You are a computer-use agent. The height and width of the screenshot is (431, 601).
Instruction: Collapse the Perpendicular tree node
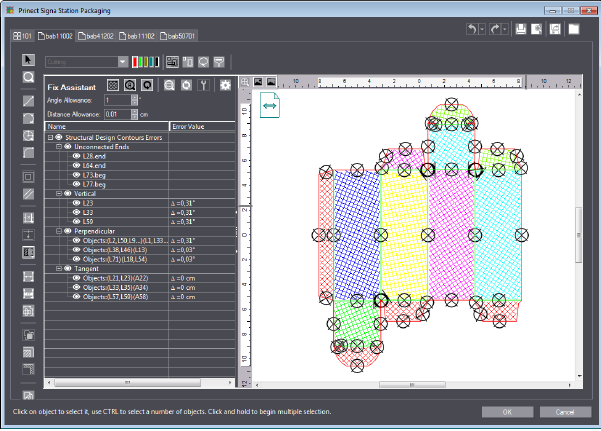pyautogui.click(x=59, y=230)
